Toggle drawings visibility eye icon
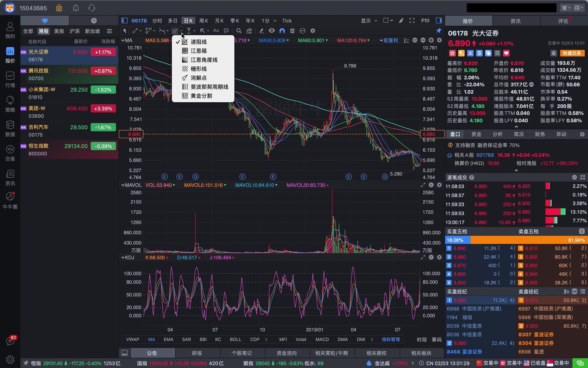The image size is (588, 368). (x=272, y=31)
